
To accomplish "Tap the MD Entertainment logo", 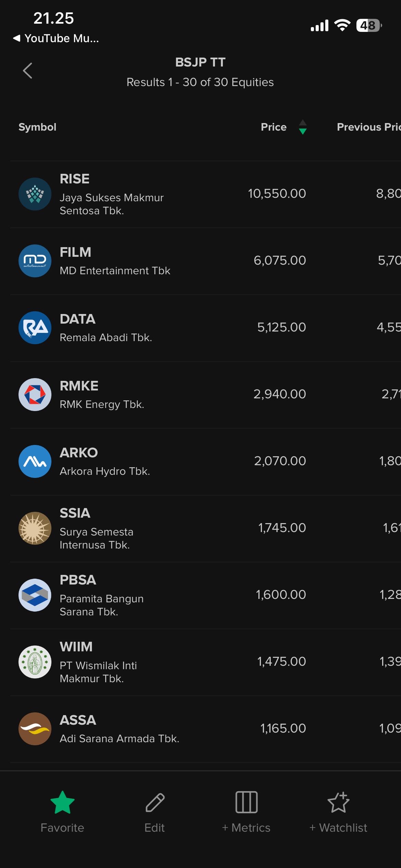I will point(35,261).
